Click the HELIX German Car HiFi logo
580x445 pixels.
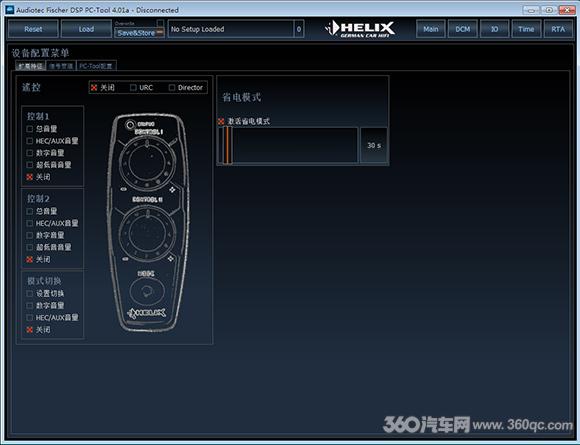[360, 28]
